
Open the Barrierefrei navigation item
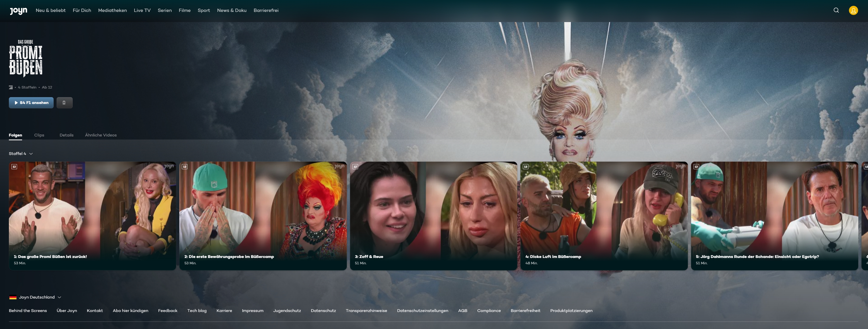[x=266, y=10]
